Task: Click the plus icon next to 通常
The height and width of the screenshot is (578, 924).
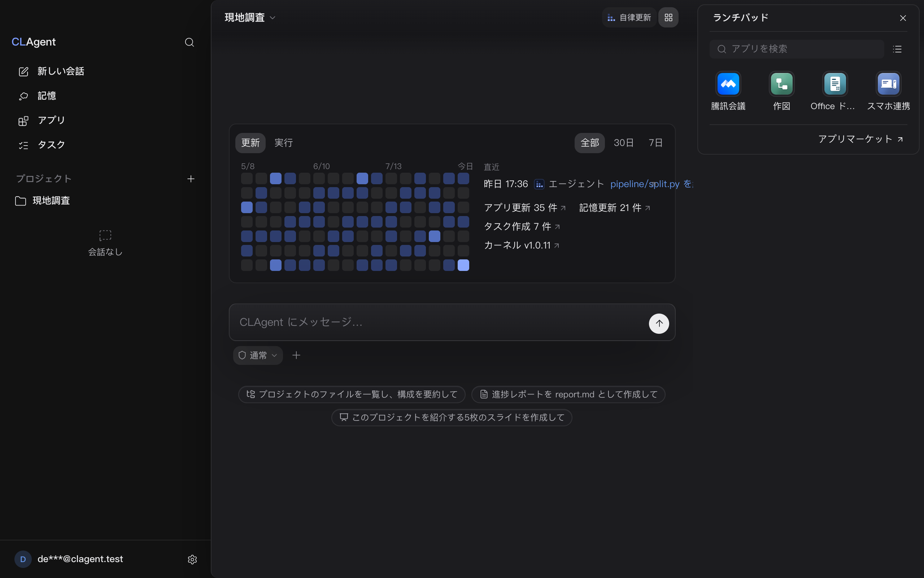Action: point(296,355)
